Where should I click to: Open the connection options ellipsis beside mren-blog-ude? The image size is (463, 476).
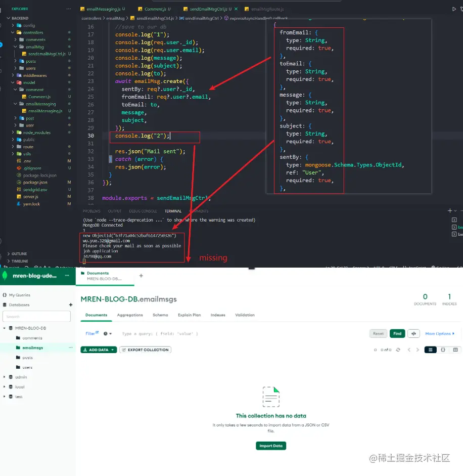(x=67, y=275)
